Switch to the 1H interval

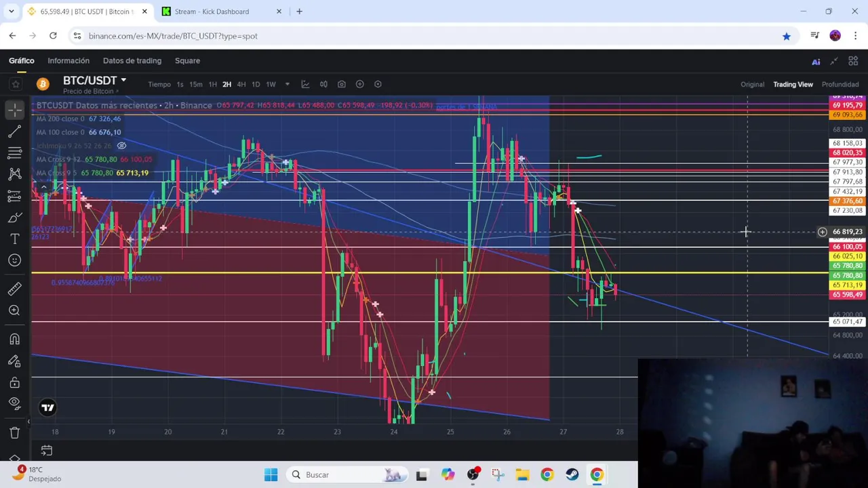[212, 84]
